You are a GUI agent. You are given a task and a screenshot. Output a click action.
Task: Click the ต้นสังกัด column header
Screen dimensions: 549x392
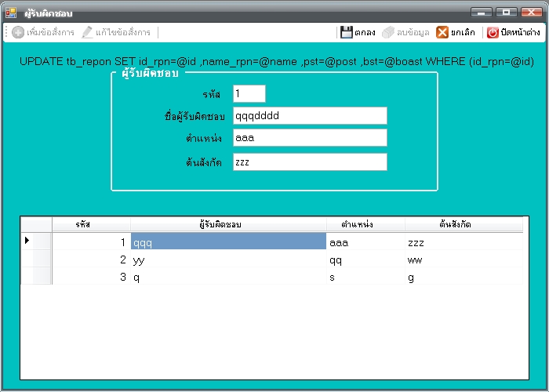coord(464,224)
